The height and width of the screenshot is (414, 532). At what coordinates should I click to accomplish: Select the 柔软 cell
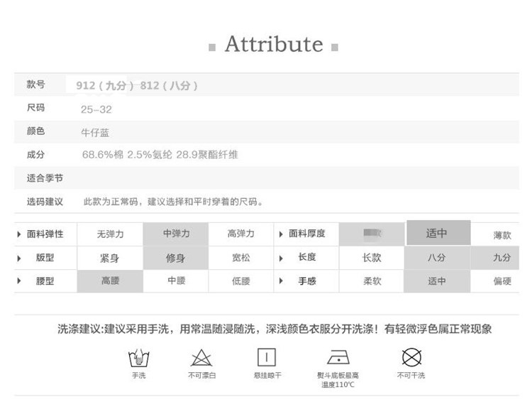click(x=372, y=281)
